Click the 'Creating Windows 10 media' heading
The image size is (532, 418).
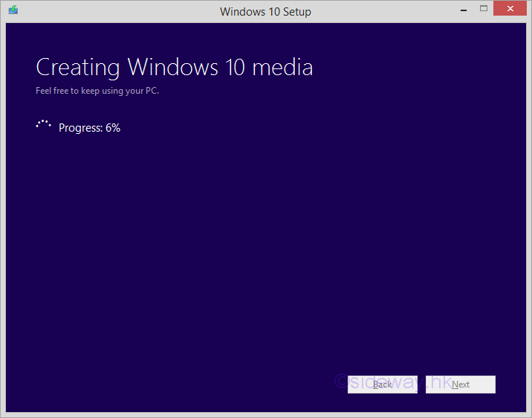click(174, 67)
